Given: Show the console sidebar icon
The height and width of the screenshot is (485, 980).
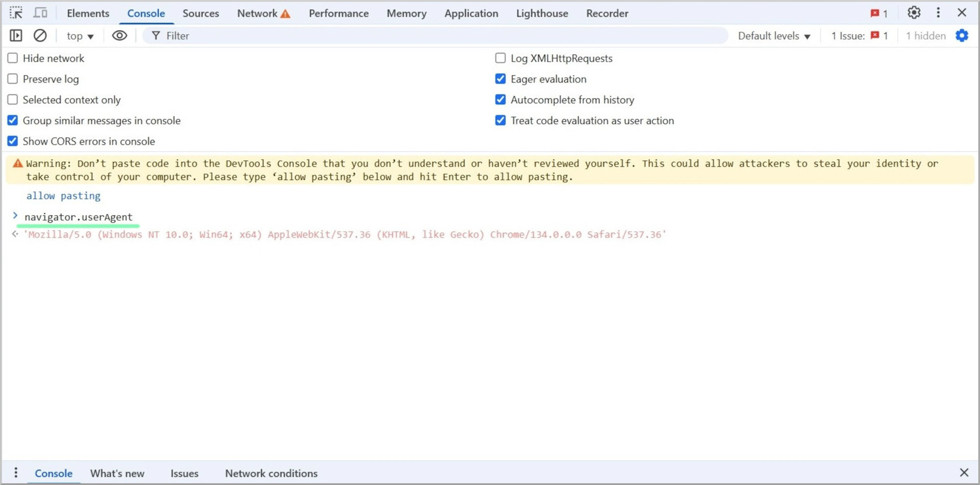Looking at the screenshot, I should tap(16, 36).
